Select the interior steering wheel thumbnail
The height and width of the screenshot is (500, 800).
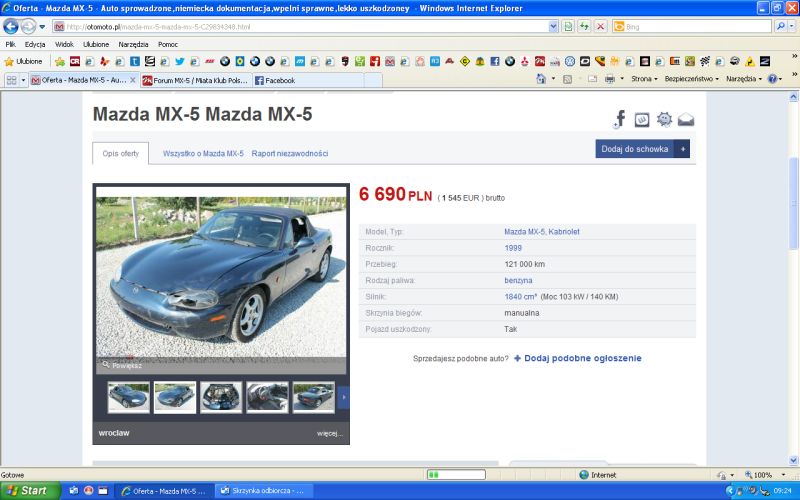[267, 397]
